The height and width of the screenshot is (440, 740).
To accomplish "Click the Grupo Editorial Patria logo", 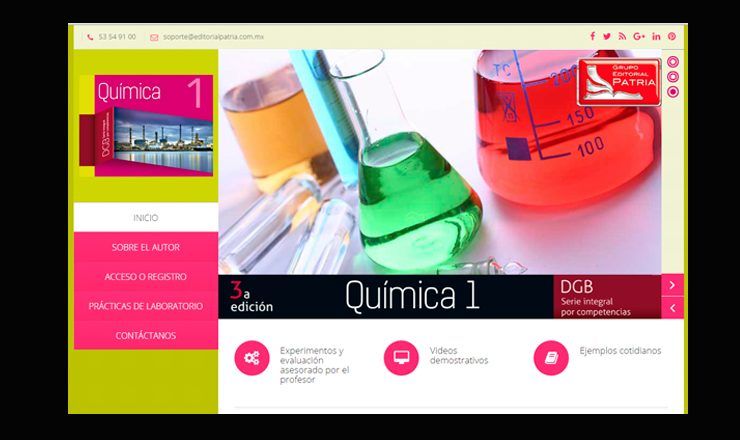I will click(x=619, y=82).
